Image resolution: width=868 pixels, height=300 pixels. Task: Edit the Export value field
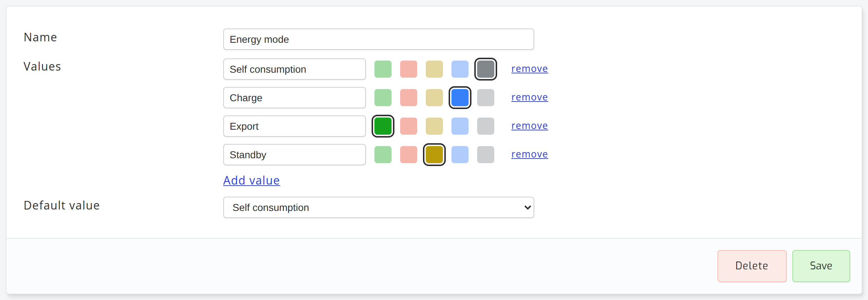[295, 126]
